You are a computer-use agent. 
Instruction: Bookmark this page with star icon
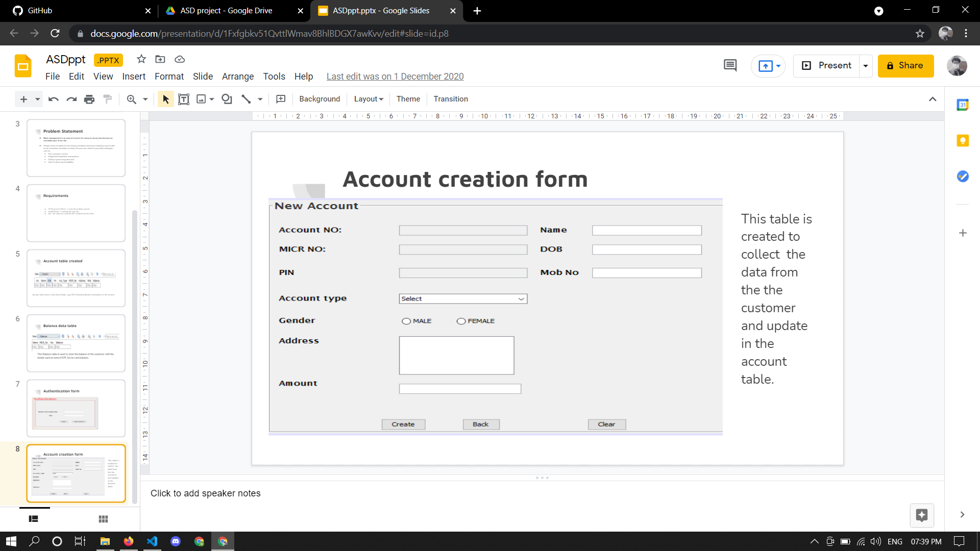(x=920, y=34)
